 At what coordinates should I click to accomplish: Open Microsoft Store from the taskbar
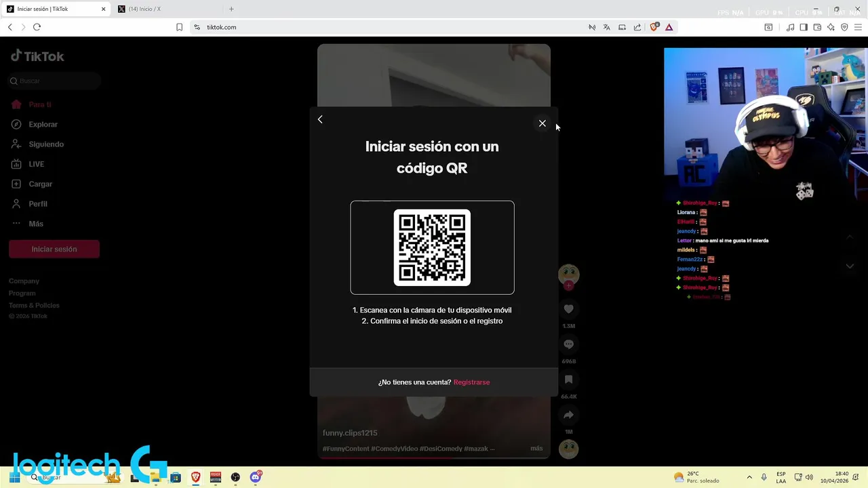tap(176, 477)
